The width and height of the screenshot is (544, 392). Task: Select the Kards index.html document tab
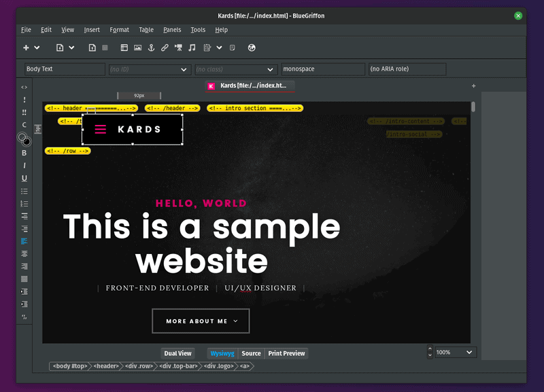tap(250, 86)
